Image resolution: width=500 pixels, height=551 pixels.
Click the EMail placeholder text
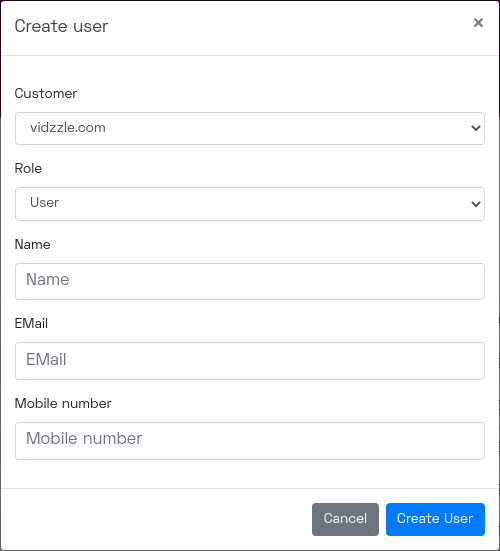click(x=46, y=359)
